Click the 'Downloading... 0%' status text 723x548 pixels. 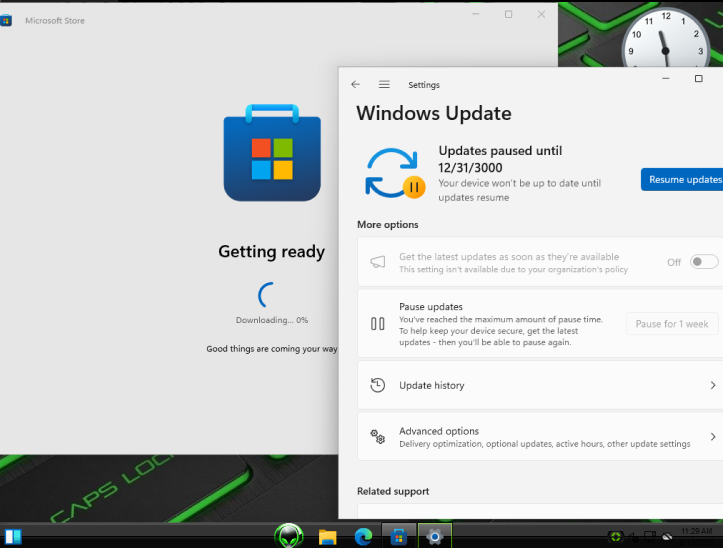point(272,320)
